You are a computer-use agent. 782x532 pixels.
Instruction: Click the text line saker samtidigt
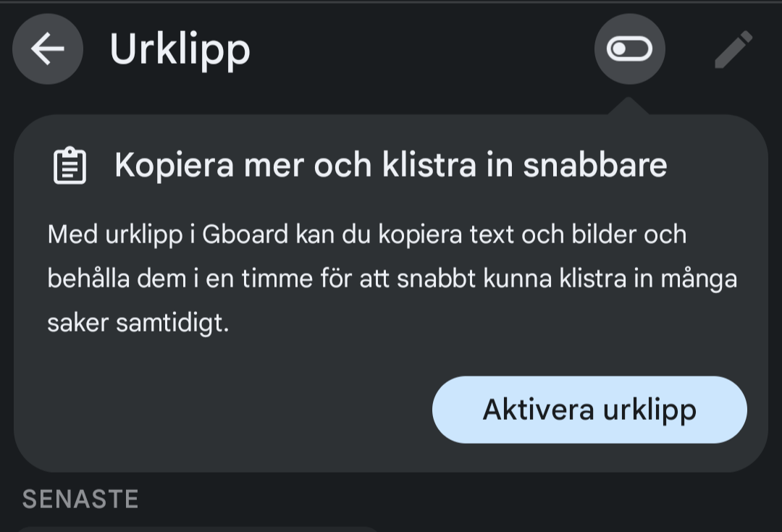point(138,323)
